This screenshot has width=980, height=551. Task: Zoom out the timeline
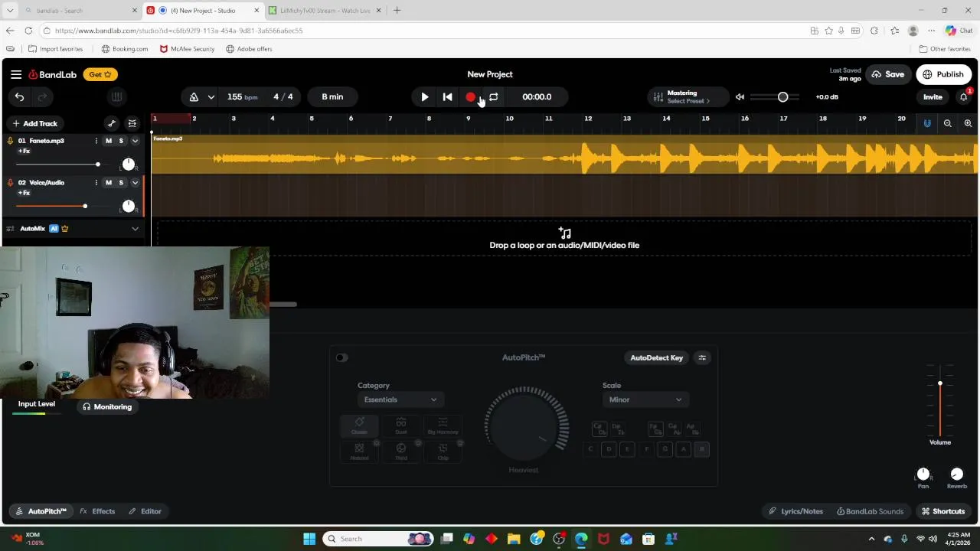coord(948,123)
